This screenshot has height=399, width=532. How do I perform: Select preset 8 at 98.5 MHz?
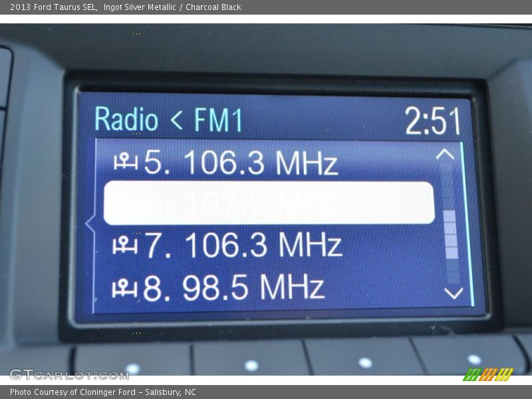point(218,287)
